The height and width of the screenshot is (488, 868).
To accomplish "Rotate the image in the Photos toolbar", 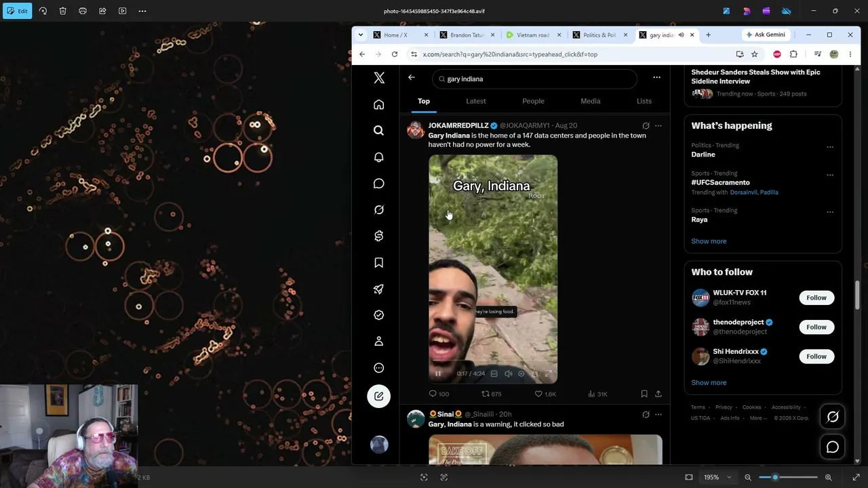I will [43, 11].
